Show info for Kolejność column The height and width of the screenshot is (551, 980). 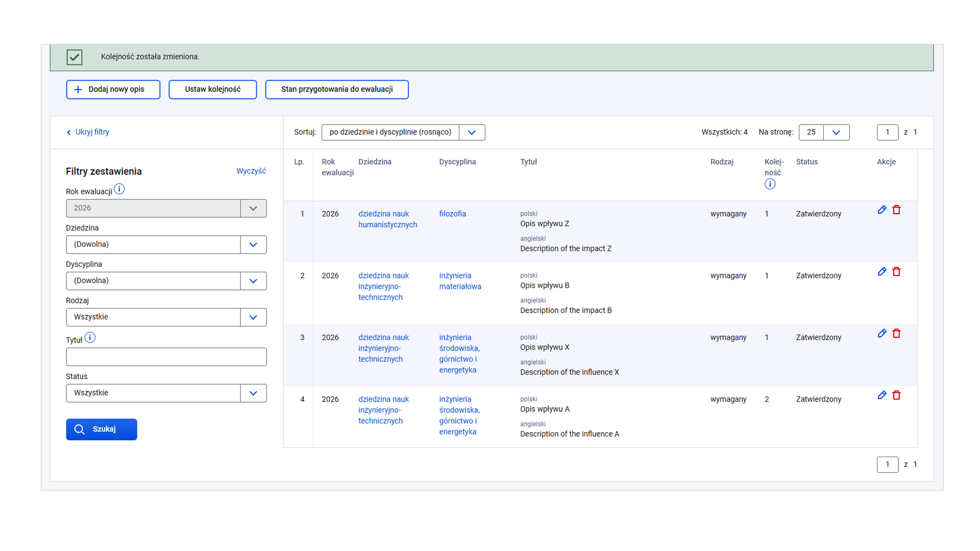(770, 184)
